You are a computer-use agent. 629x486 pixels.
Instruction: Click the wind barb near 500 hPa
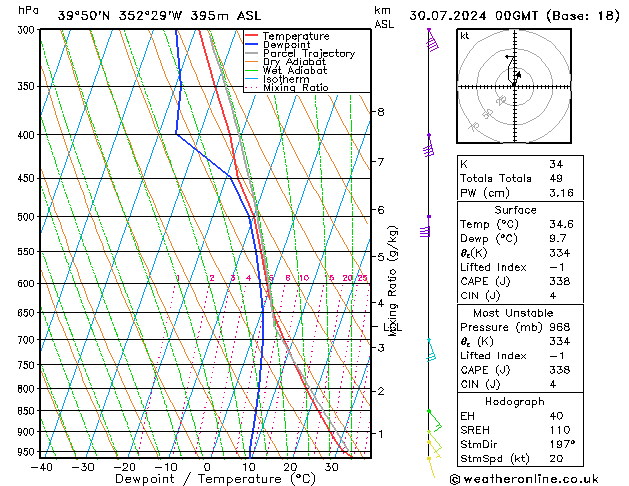(x=426, y=228)
